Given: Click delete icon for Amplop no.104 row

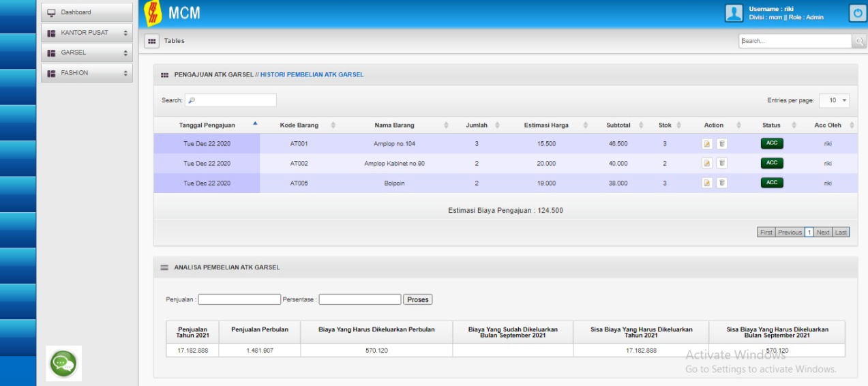Looking at the screenshot, I should [x=721, y=144].
